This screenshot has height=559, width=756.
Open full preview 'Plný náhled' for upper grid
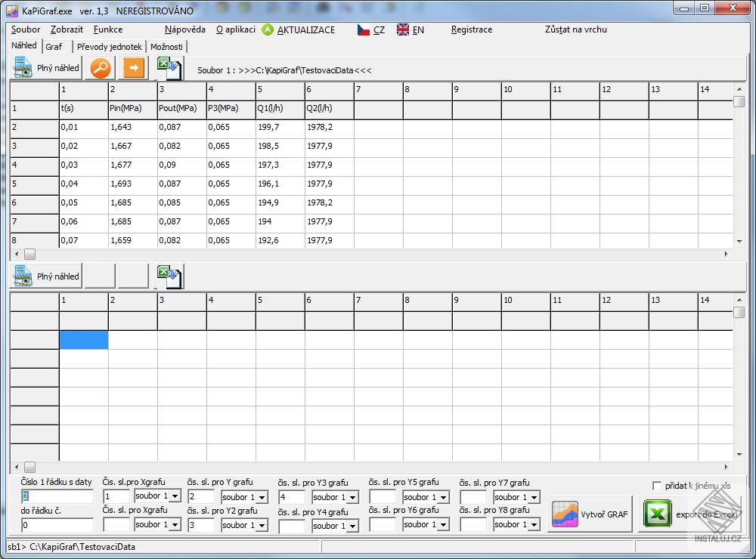pyautogui.click(x=46, y=68)
